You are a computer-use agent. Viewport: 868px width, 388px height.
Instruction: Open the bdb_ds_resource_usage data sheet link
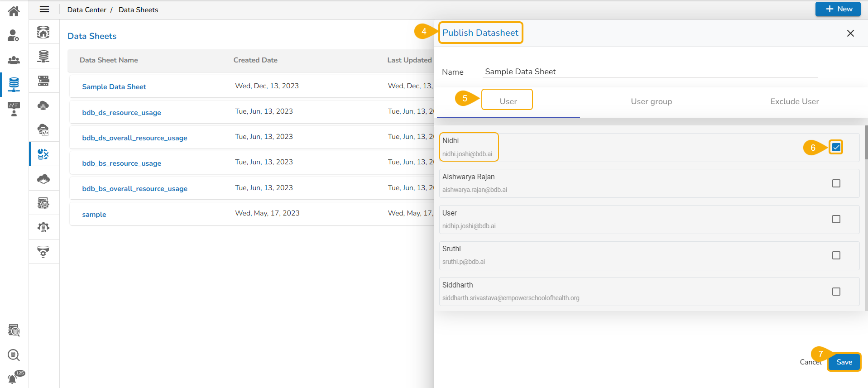coord(121,112)
